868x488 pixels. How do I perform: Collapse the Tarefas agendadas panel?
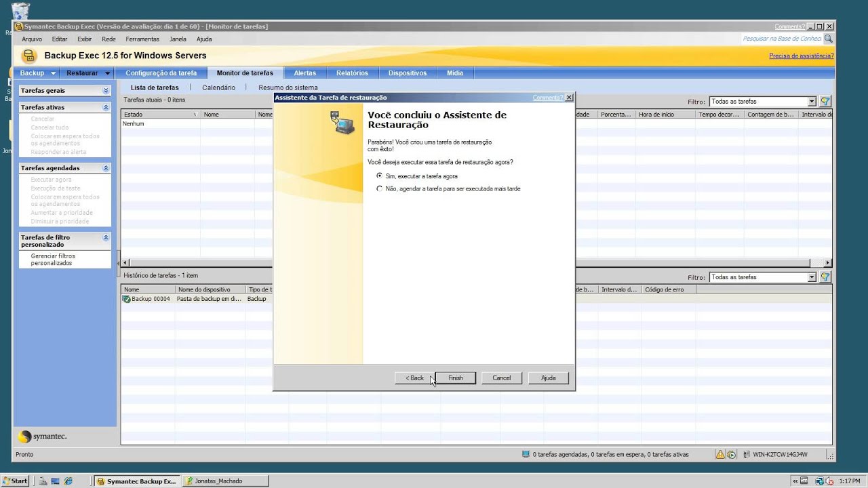point(106,168)
